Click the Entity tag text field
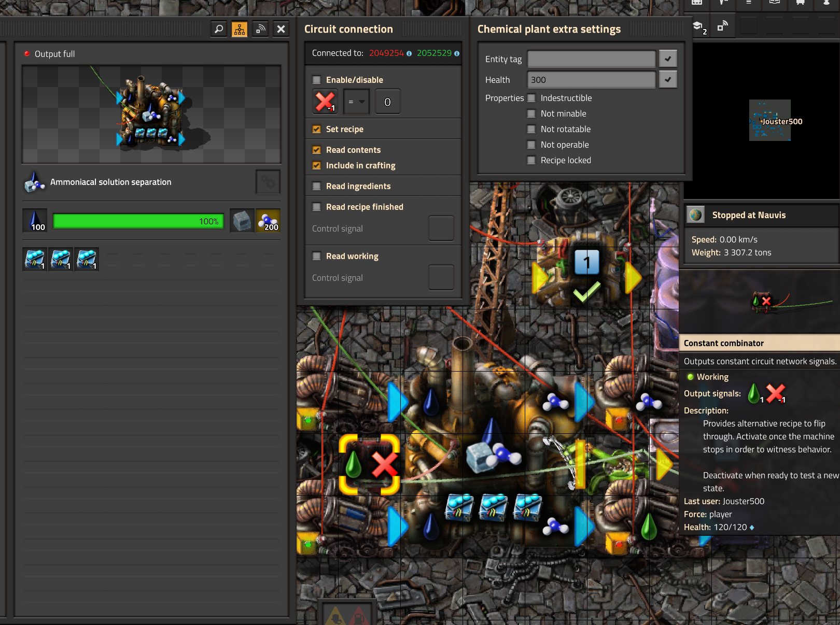This screenshot has height=625, width=840. pyautogui.click(x=591, y=59)
